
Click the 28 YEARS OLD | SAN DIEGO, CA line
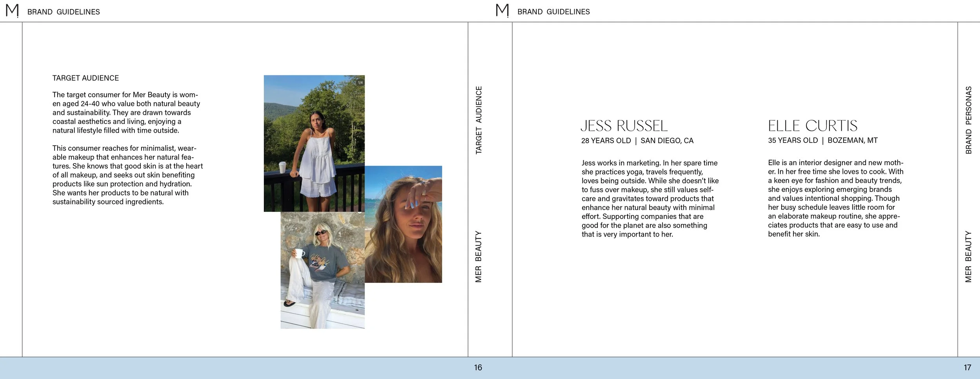[637, 140]
